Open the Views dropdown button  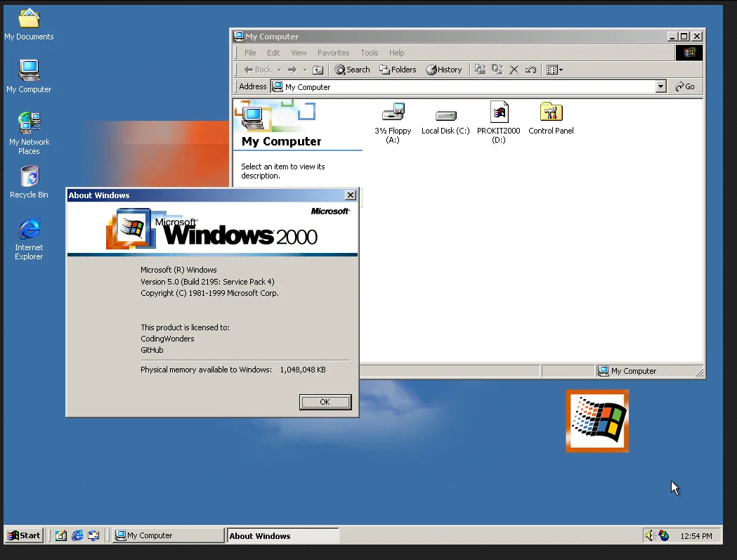554,70
